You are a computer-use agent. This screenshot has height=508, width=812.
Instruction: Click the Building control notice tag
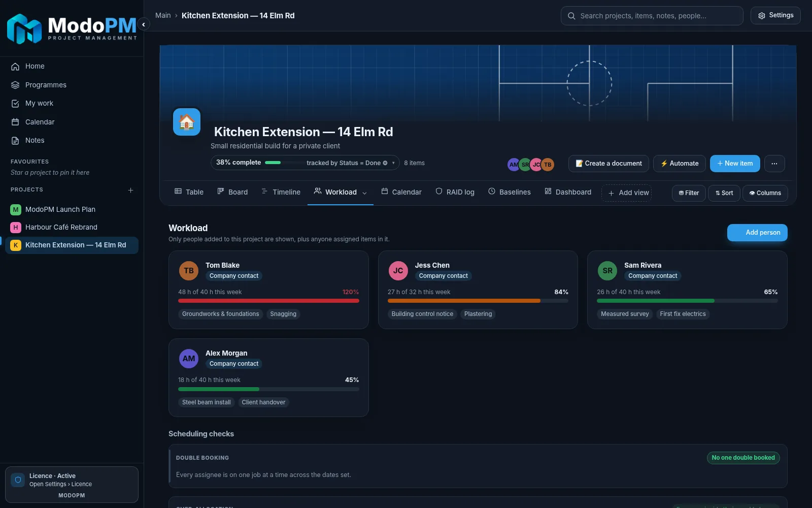422,314
